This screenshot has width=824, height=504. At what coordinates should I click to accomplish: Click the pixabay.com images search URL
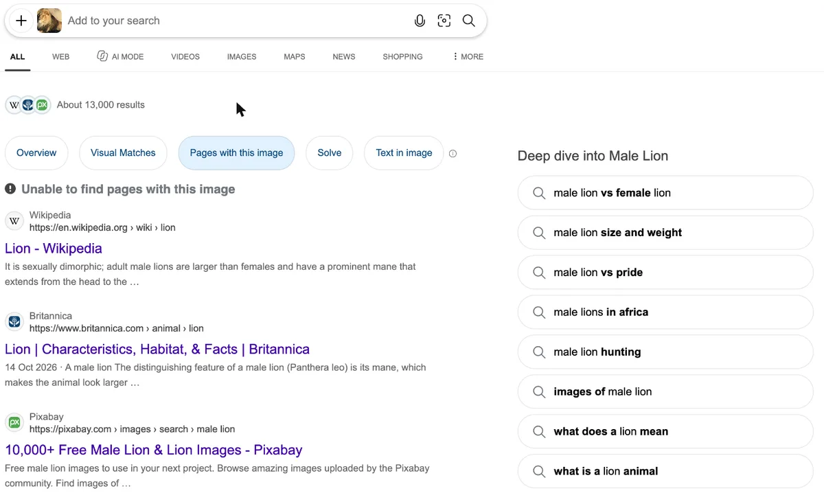[x=132, y=429]
